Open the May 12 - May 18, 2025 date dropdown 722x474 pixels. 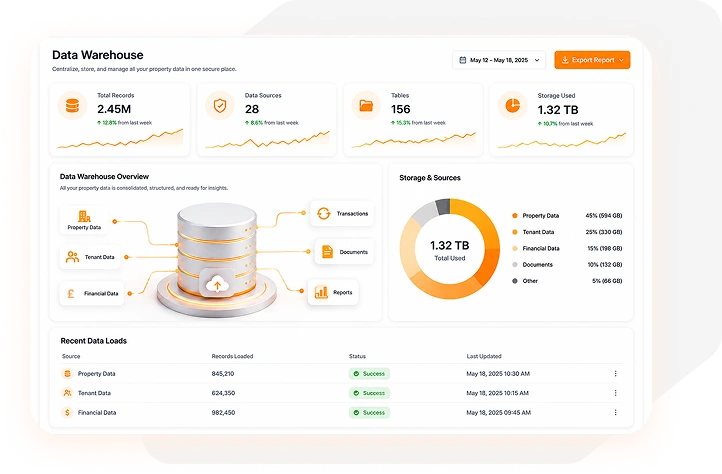[x=499, y=60]
